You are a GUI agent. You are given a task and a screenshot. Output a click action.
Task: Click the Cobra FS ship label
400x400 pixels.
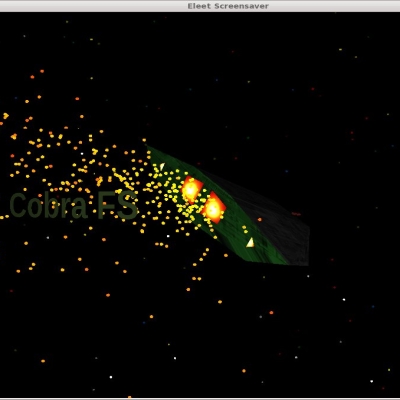74,206
